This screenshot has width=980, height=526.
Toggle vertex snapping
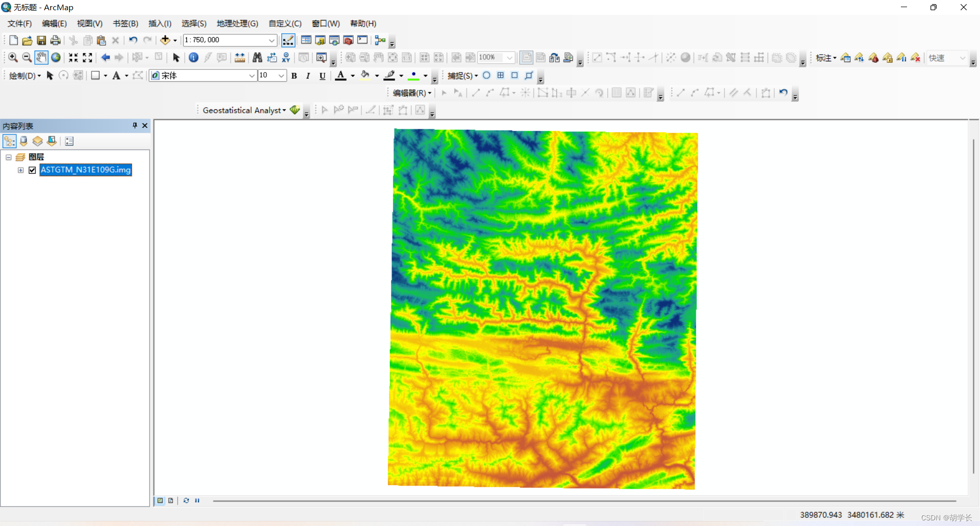[514, 76]
